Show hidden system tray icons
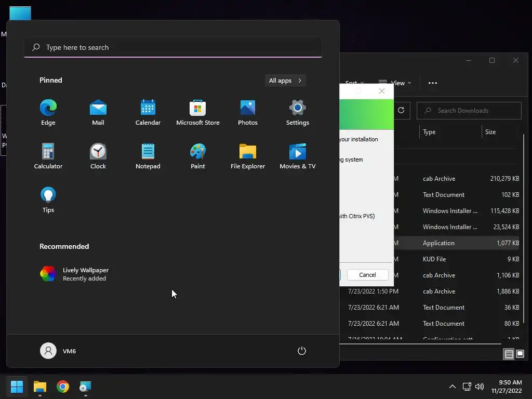532x399 pixels. point(453,387)
